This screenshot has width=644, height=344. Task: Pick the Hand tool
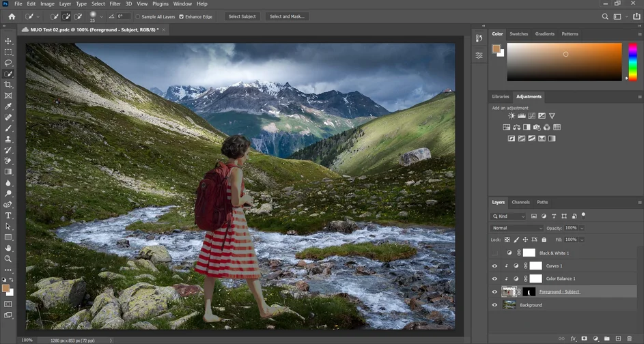(8, 248)
